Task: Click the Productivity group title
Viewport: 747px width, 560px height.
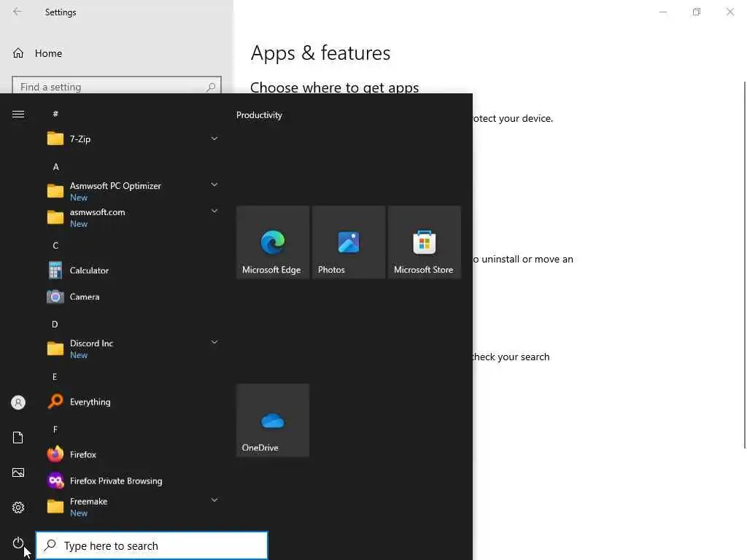Action: pos(259,115)
